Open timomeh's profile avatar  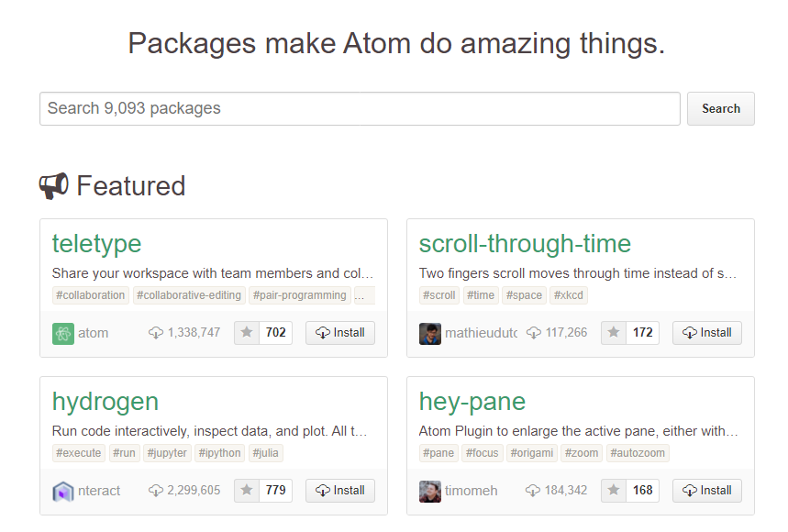pyautogui.click(x=430, y=492)
